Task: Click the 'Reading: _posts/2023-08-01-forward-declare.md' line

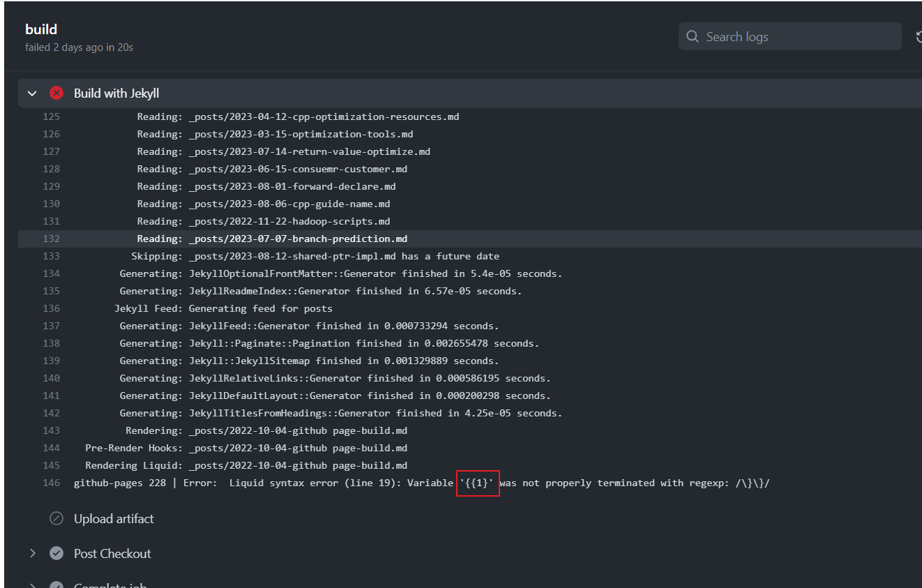Action: (266, 186)
